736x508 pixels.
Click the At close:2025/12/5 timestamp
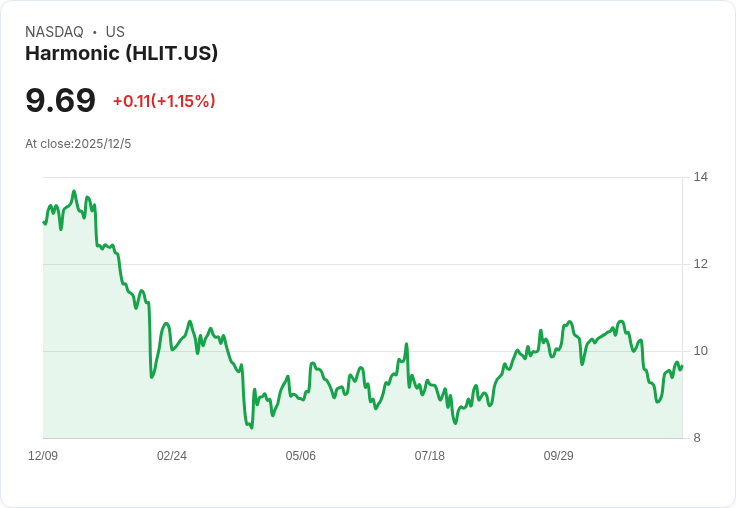78,144
